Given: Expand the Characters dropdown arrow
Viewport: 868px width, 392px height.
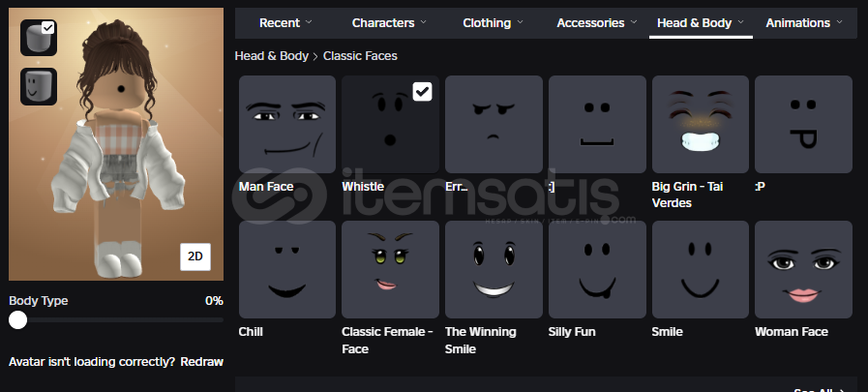Looking at the screenshot, I should (423, 22).
